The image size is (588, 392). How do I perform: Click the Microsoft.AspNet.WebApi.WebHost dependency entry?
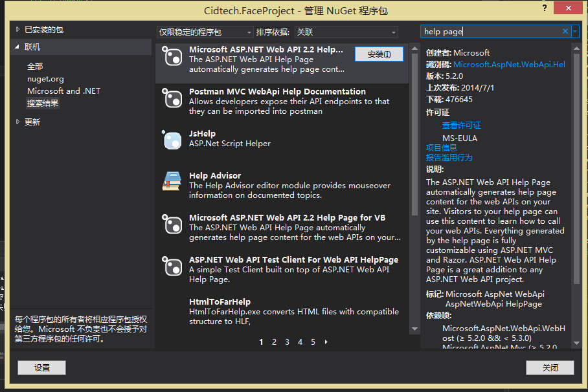click(x=504, y=333)
